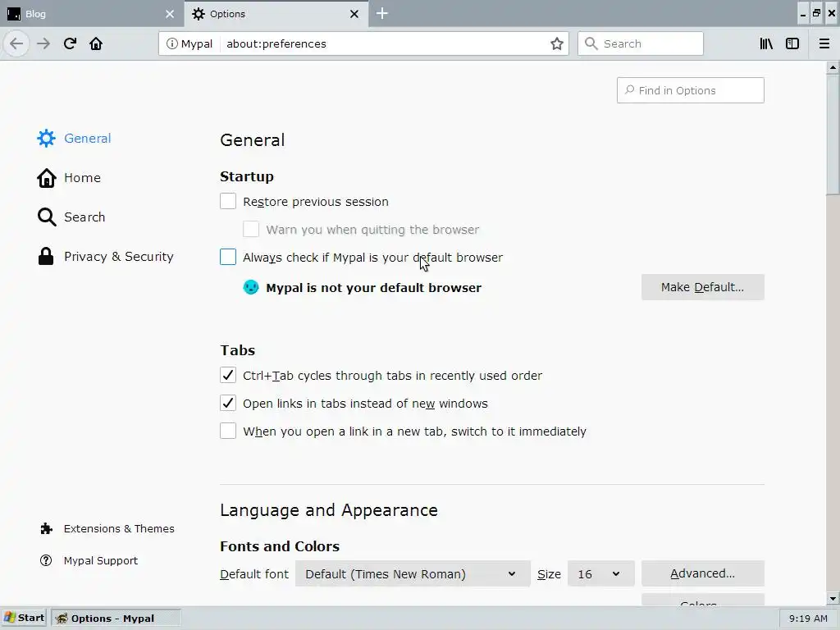The height and width of the screenshot is (630, 840).
Task: Click the sad face default browser icon
Action: click(x=251, y=287)
